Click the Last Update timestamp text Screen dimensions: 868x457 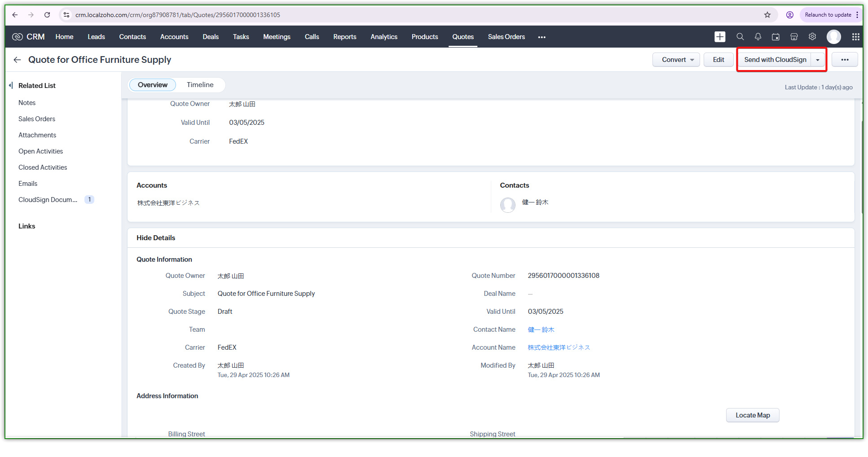(x=819, y=88)
